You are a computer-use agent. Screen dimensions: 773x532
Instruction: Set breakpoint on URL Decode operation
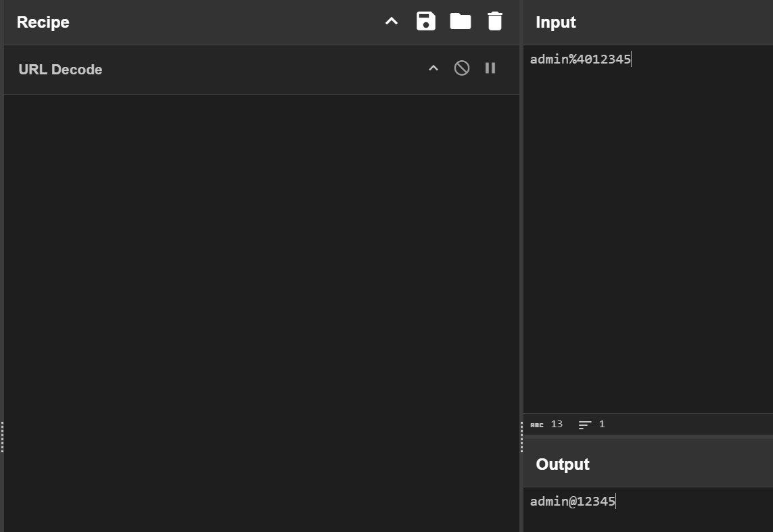click(490, 68)
